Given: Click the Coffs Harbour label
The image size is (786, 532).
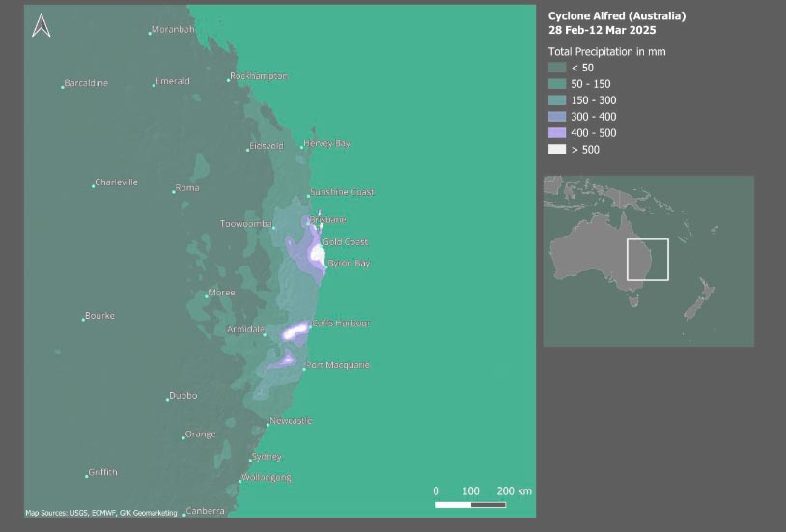Looking at the screenshot, I should click(342, 323).
